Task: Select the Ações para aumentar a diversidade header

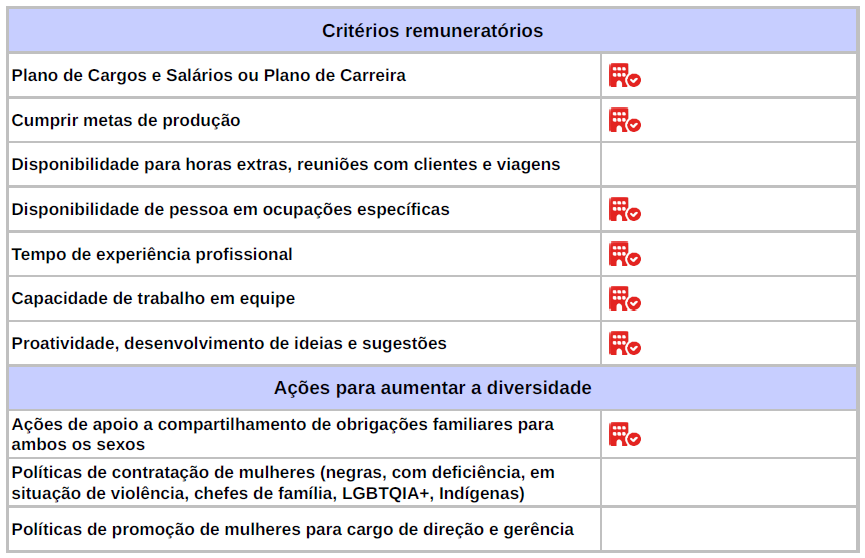Action: click(x=432, y=387)
